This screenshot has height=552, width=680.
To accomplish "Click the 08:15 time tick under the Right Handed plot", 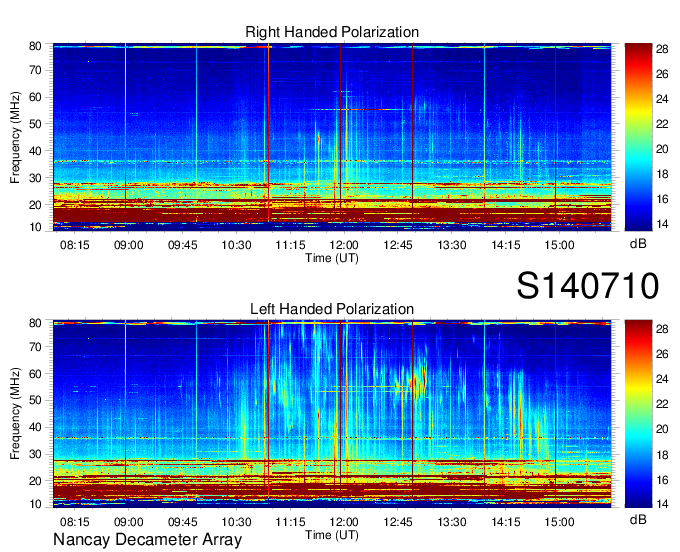I will click(75, 245).
